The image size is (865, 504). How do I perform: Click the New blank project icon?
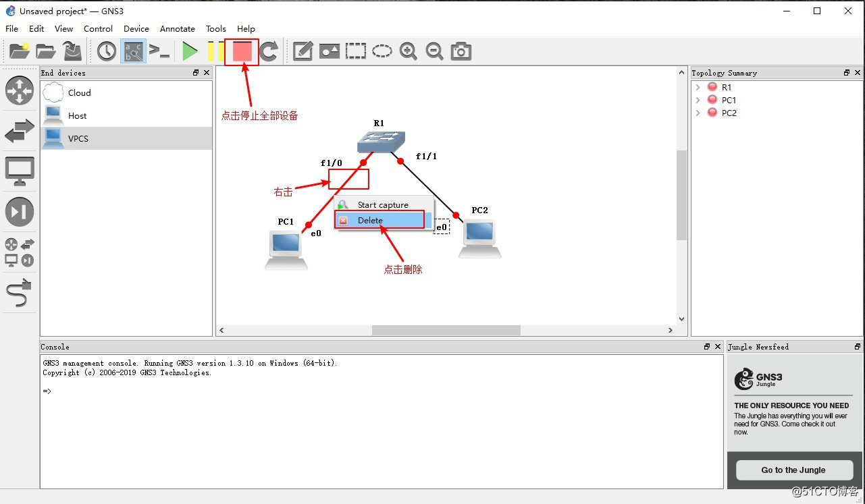pyautogui.click(x=20, y=51)
